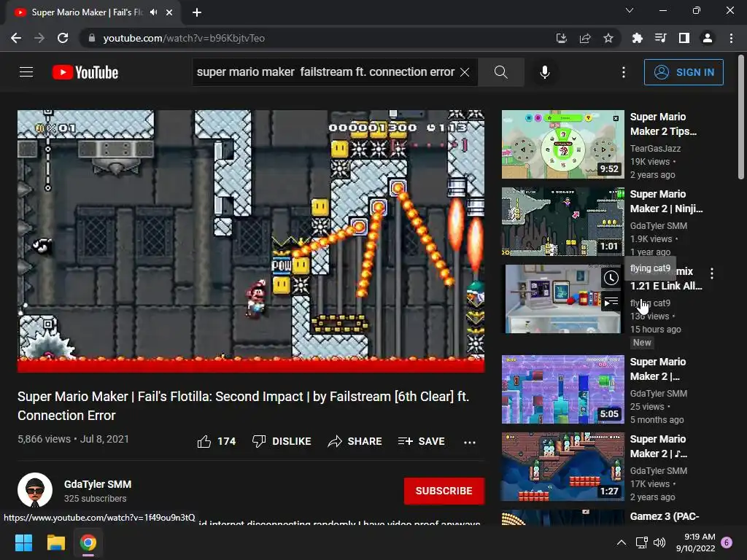Image resolution: width=747 pixels, height=560 pixels.
Task: Open the SHARE dialog
Action: [x=355, y=441]
